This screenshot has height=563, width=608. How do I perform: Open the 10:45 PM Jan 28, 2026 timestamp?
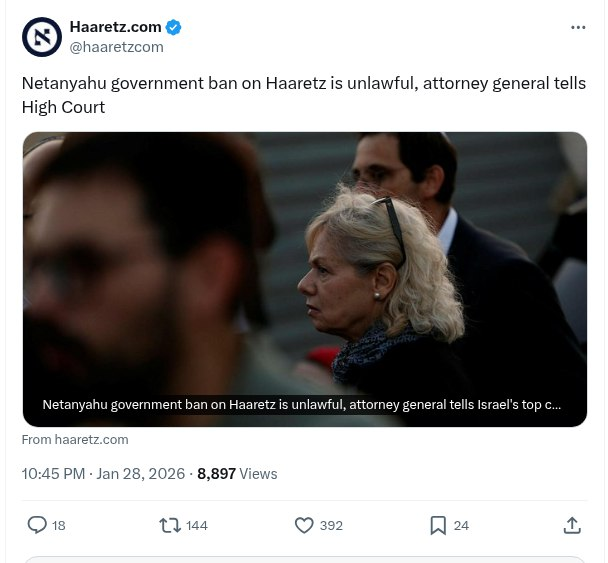pos(103,474)
